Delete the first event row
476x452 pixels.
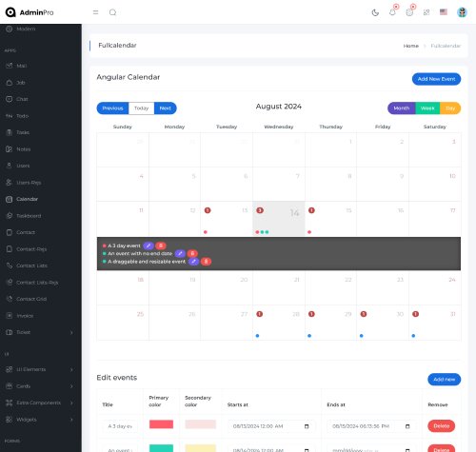pos(441,426)
